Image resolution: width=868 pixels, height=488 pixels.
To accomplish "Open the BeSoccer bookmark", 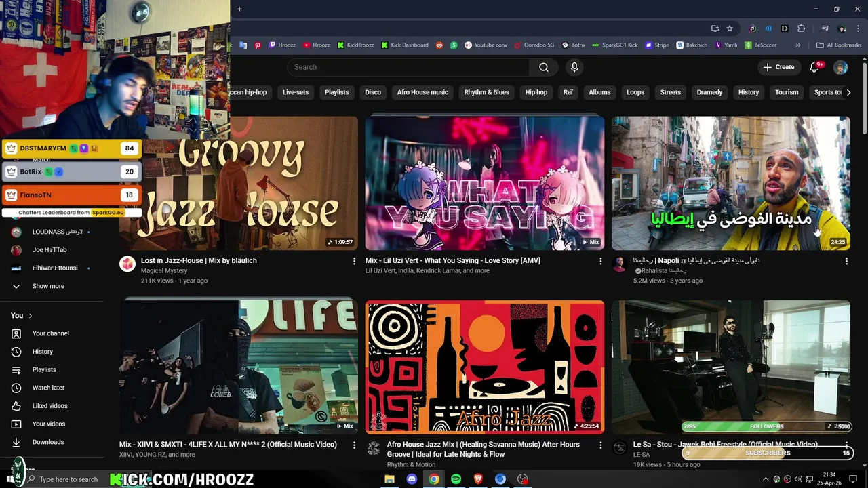I will [760, 45].
